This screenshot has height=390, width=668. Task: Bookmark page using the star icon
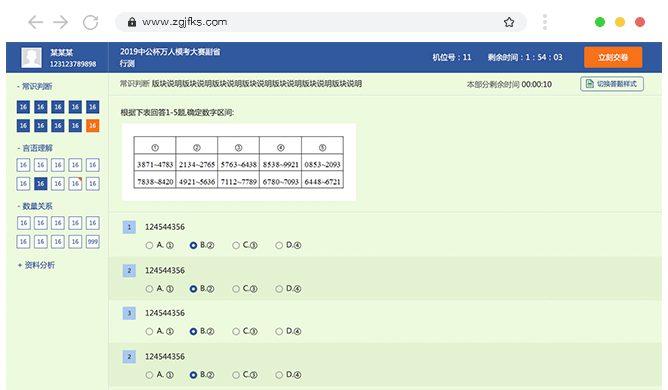[509, 22]
